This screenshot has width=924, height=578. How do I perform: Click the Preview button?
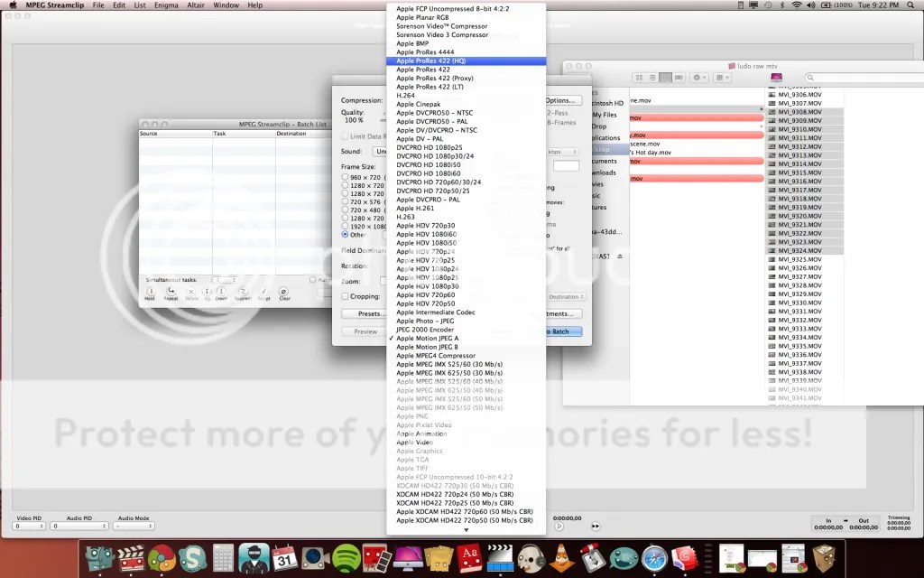365,331
